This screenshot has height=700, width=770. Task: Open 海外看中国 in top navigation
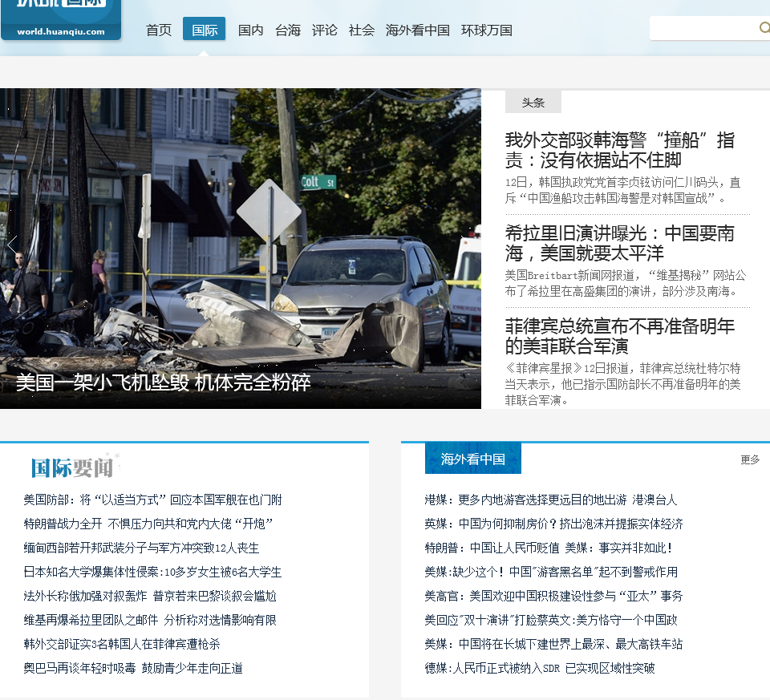[417, 30]
